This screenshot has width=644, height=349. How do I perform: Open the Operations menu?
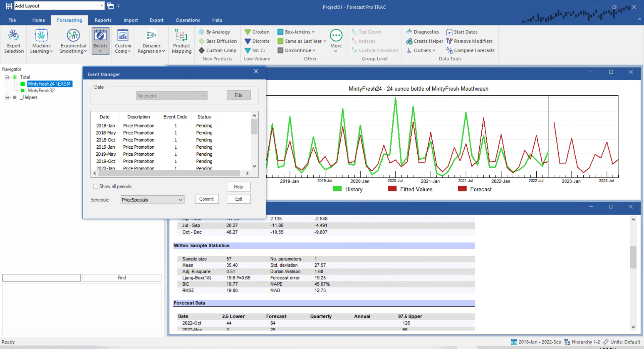187,20
